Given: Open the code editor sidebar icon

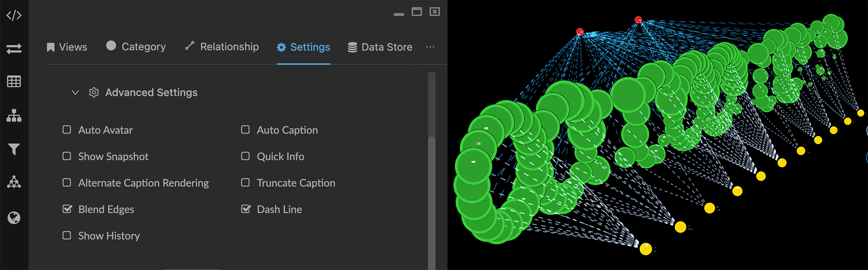Looking at the screenshot, I should tap(14, 15).
